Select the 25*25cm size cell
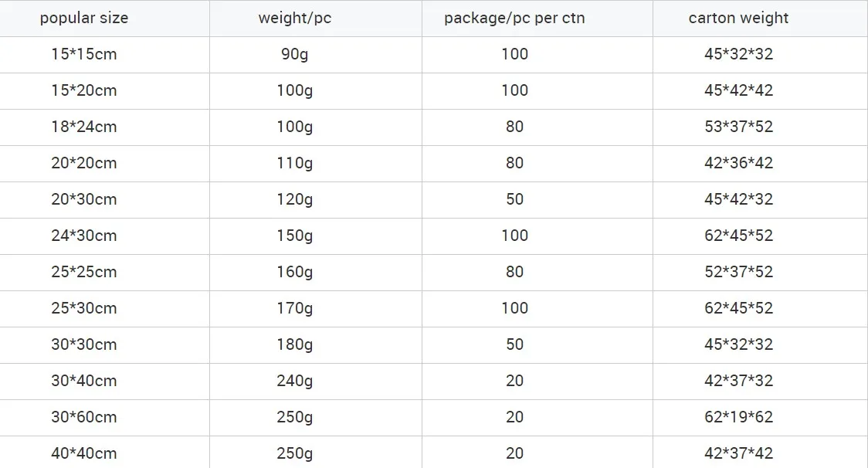Image resolution: width=868 pixels, height=468 pixels. 83,272
